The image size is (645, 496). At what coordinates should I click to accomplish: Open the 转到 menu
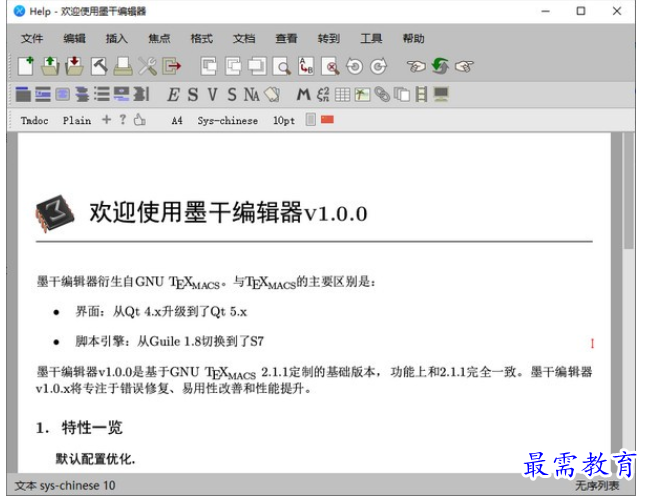329,39
